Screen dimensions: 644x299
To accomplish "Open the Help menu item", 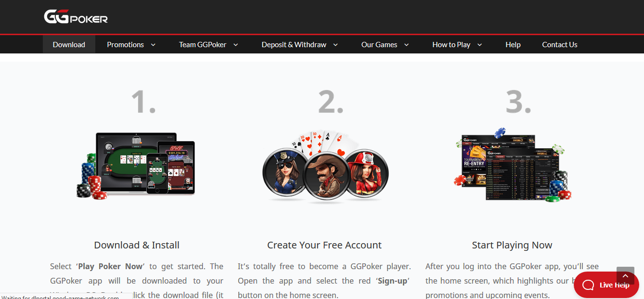I will pyautogui.click(x=513, y=44).
